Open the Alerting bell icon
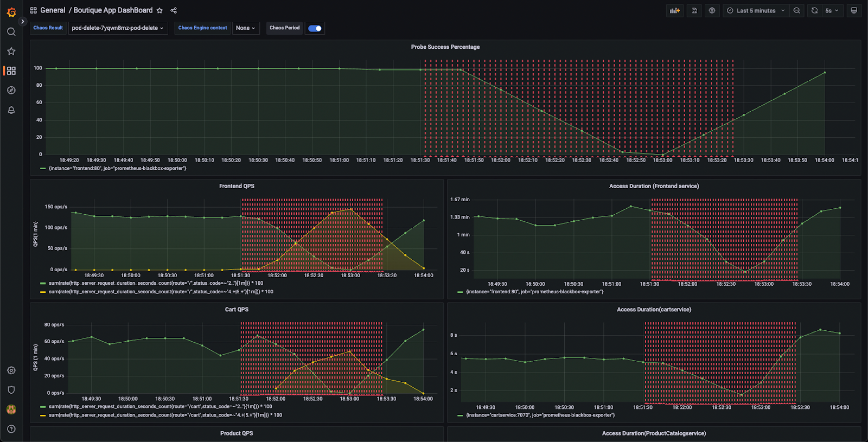Viewport: 868px width, 442px height. (x=11, y=110)
